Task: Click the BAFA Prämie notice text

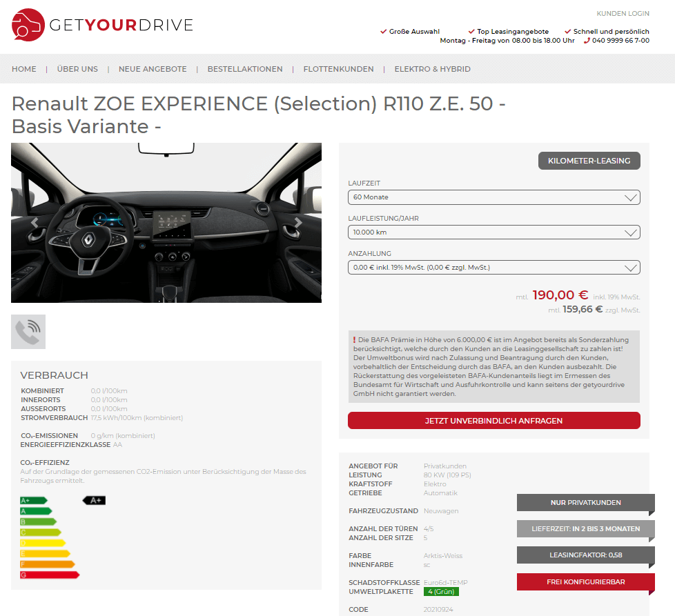Action: pos(493,366)
